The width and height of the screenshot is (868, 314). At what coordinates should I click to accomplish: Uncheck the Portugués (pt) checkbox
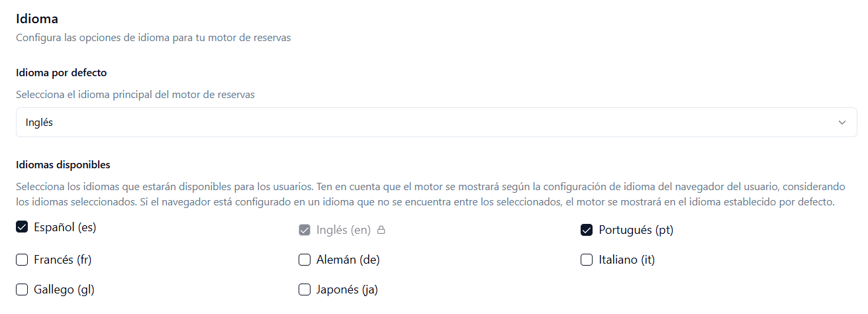pos(586,230)
